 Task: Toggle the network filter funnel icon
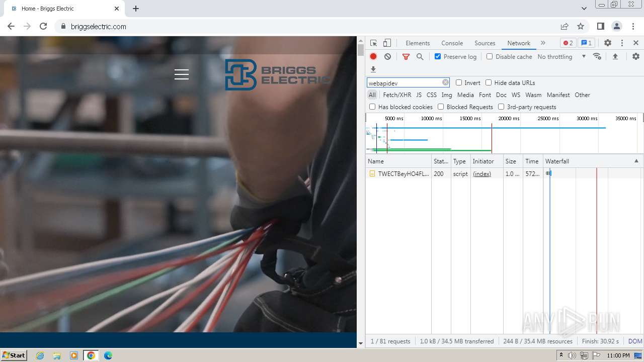(406, 57)
